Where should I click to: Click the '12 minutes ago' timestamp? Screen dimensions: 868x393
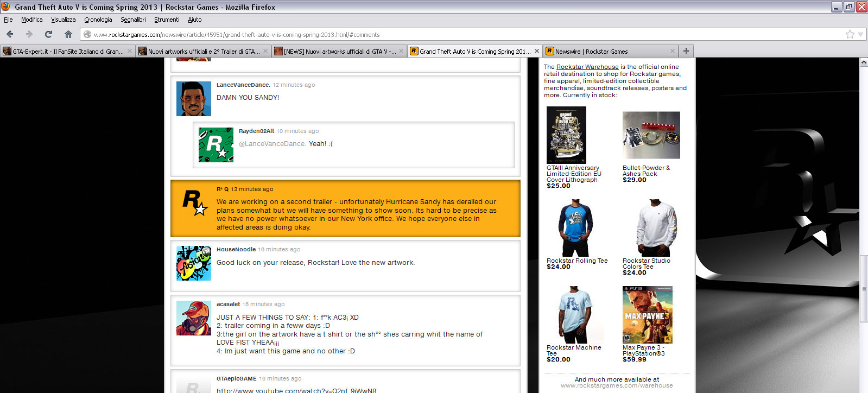click(x=294, y=85)
